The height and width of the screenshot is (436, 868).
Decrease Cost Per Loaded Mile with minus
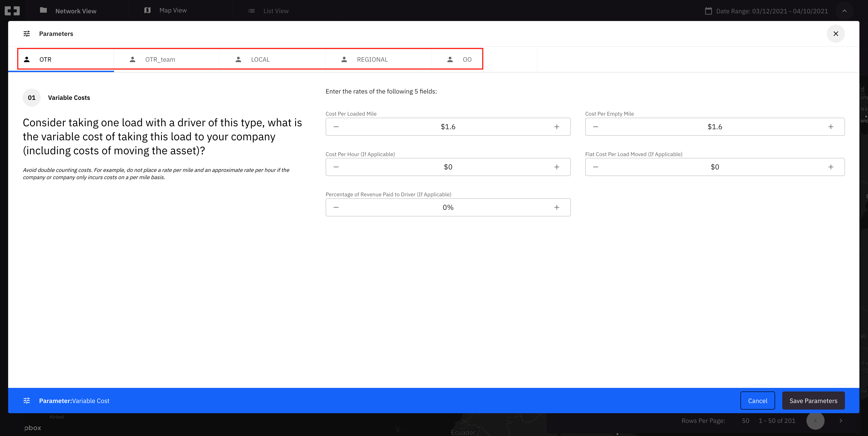click(x=336, y=127)
